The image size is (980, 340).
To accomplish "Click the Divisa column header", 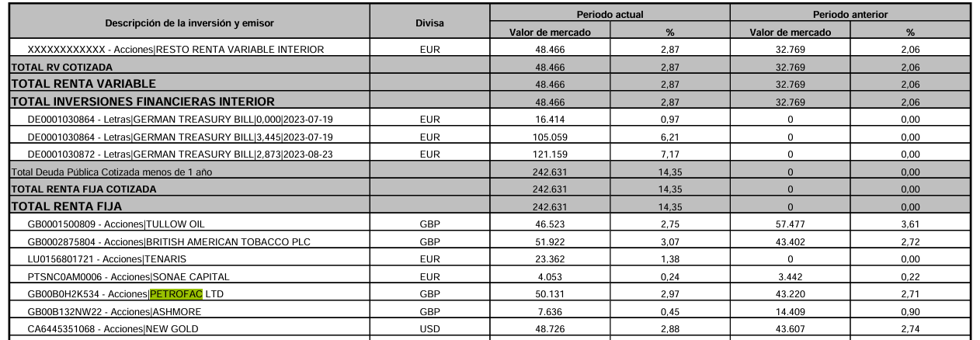I will click(x=429, y=23).
